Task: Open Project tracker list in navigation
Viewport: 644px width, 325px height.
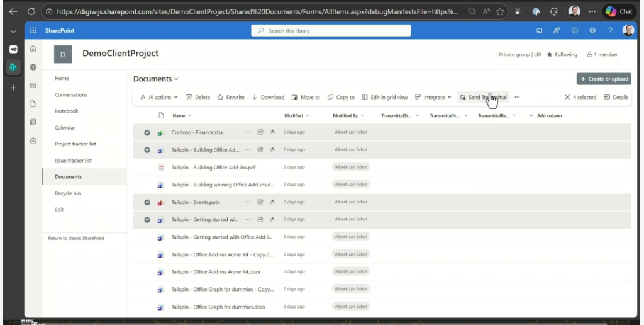Action: click(75, 144)
